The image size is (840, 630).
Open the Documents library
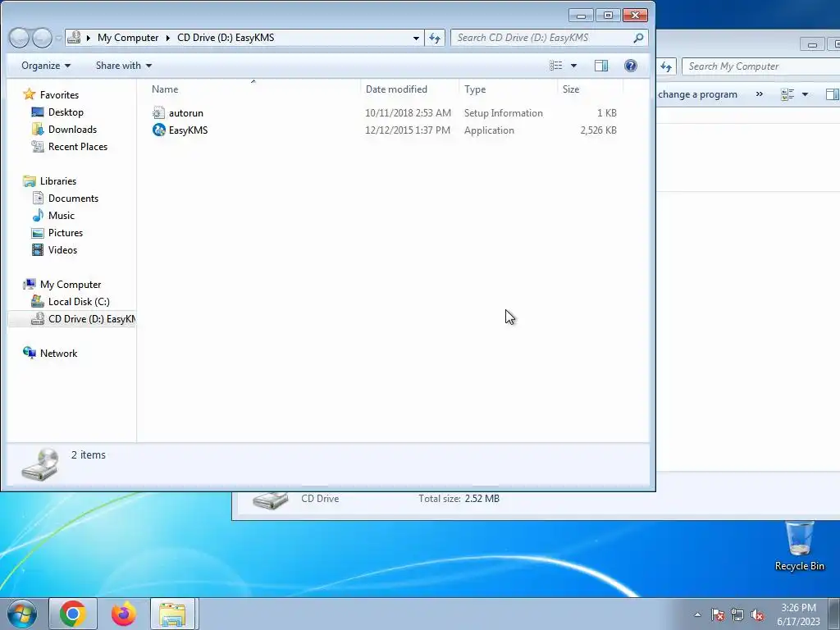point(73,199)
